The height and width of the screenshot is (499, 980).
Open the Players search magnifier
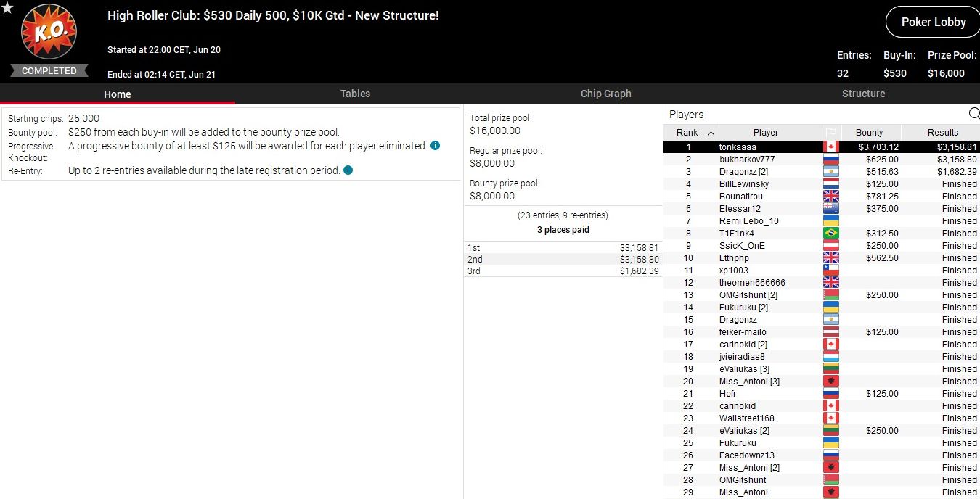973,114
